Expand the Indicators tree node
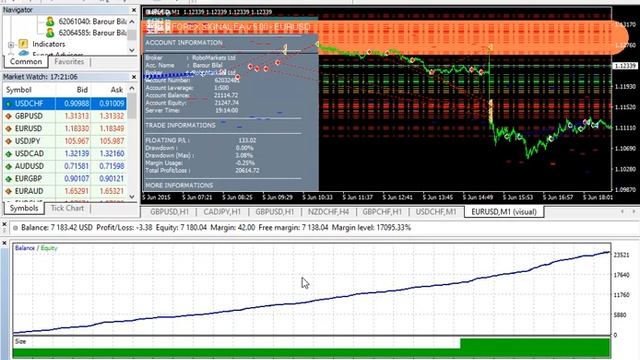This screenshot has width=640, height=360. pos(11,44)
